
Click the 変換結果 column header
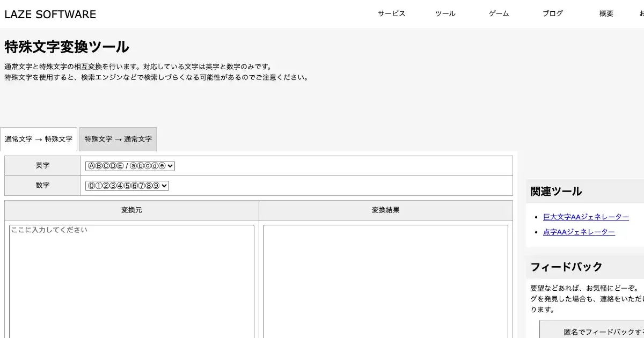tap(385, 210)
